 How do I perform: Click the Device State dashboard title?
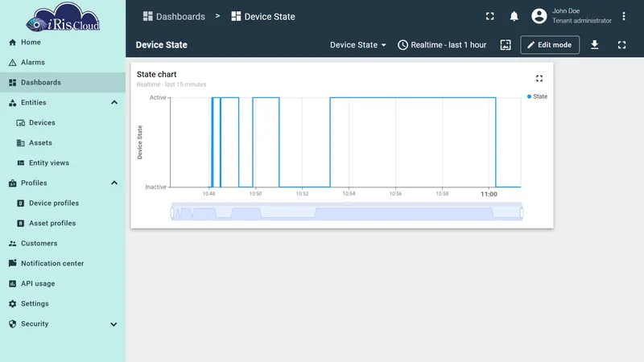162,45
